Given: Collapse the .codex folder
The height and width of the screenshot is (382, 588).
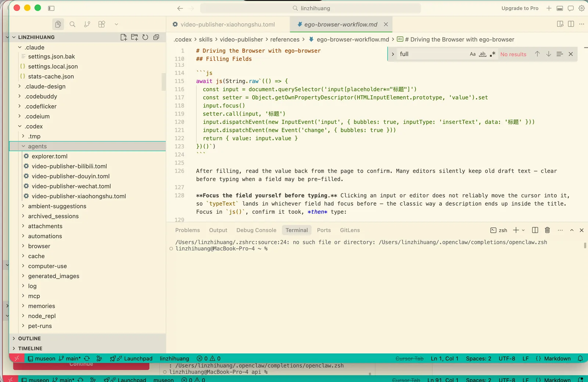Looking at the screenshot, I should pos(20,126).
